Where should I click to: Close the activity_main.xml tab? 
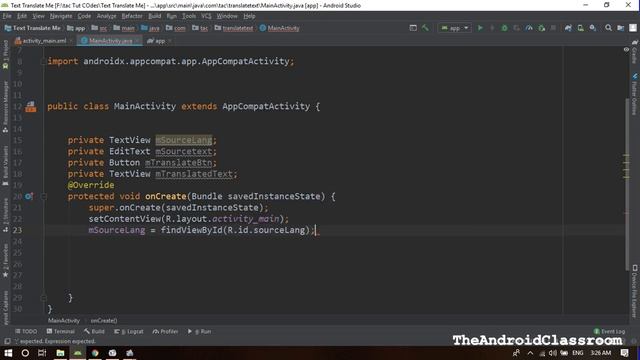(x=71, y=41)
